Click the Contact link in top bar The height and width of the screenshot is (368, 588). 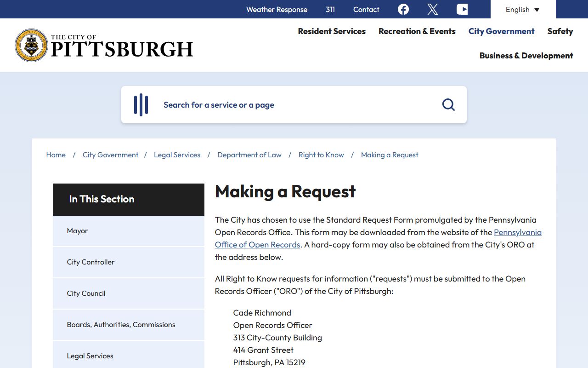[366, 9]
